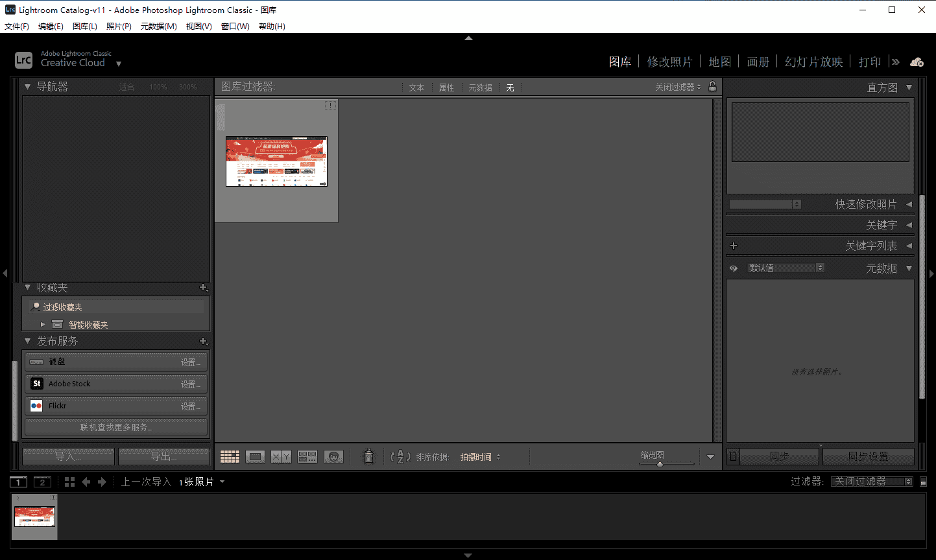The width and height of the screenshot is (936, 560).
Task: Turn on the 属性 filter option
Action: tap(446, 87)
